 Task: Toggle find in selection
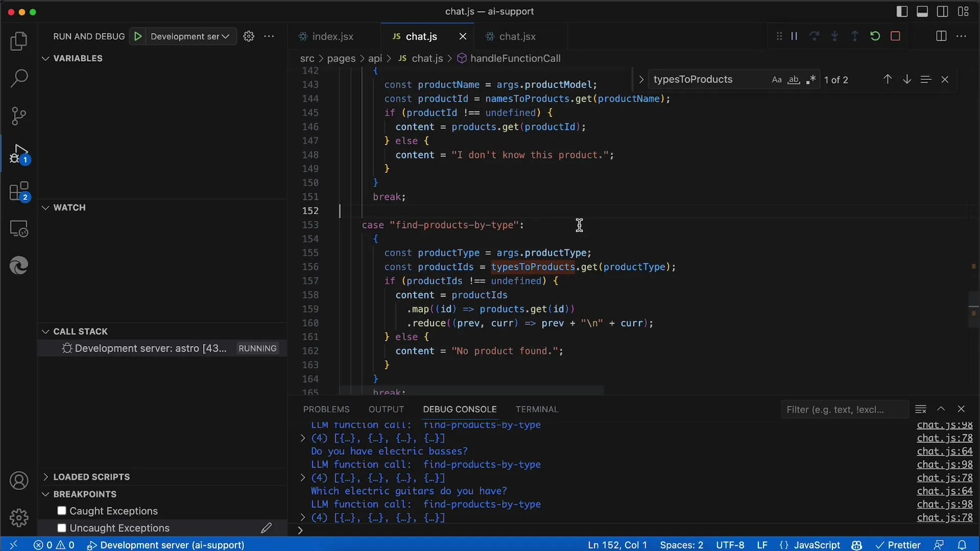[926, 79]
